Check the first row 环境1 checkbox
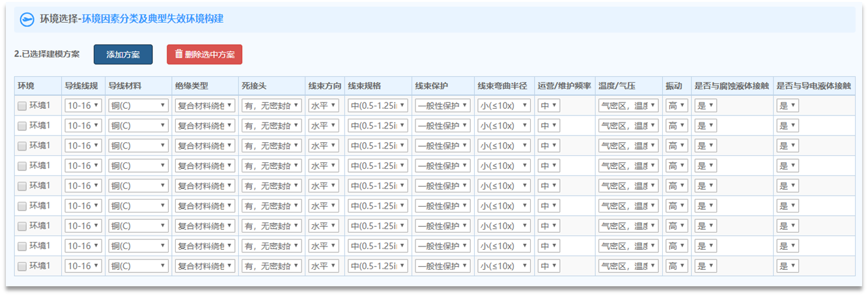 [x=22, y=106]
